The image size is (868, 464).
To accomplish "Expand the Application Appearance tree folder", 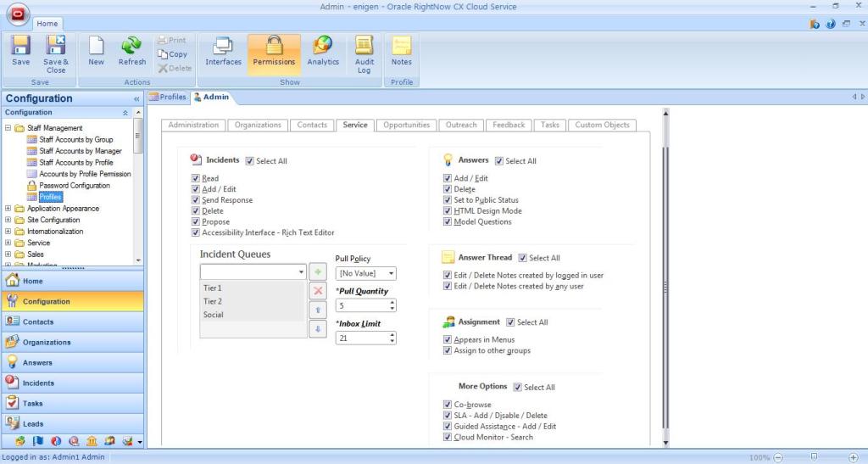I will (8, 209).
